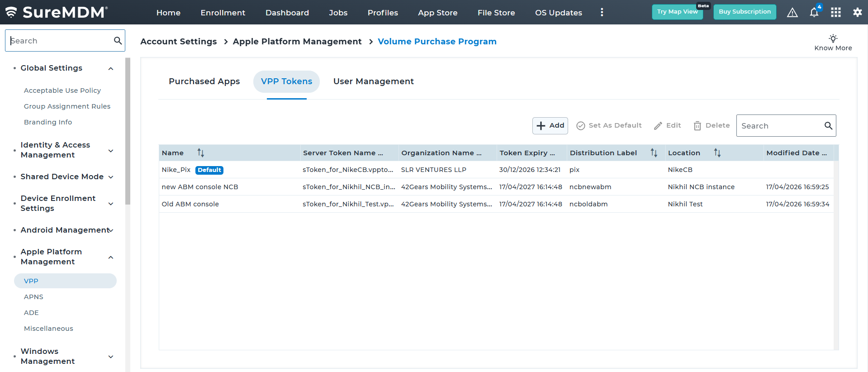Open the apps grid icon
The image size is (868, 372).
point(835,13)
